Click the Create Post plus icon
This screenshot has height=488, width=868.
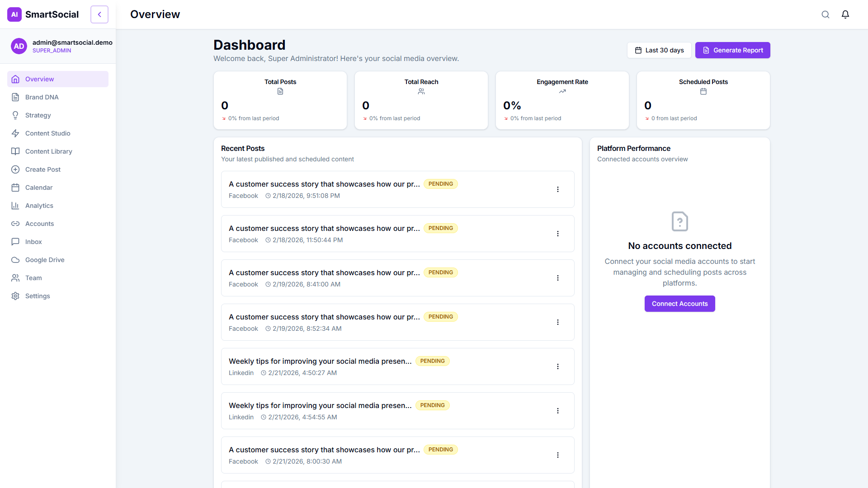pos(15,169)
